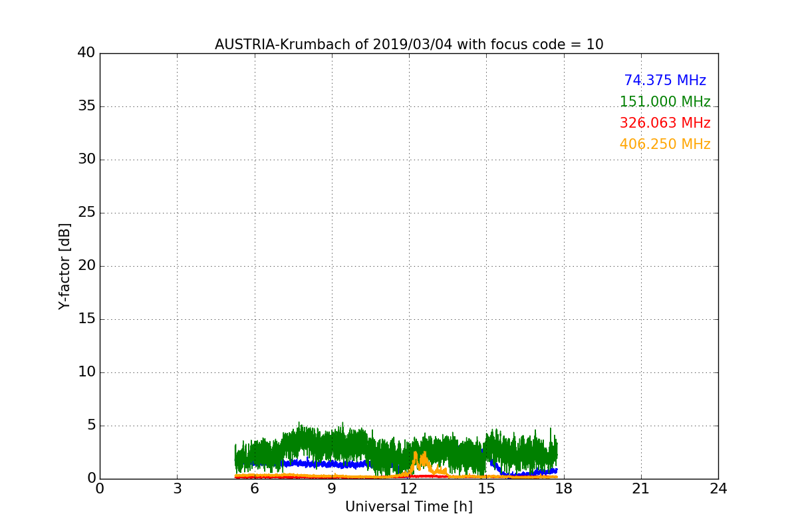Viewport: 798px width, 532px height.
Task: Click the x-axis tick label 12
Action: pyautogui.click(x=409, y=489)
